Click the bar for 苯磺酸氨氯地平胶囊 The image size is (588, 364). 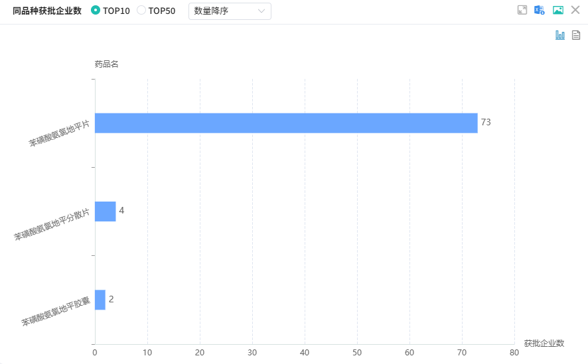coord(100,300)
